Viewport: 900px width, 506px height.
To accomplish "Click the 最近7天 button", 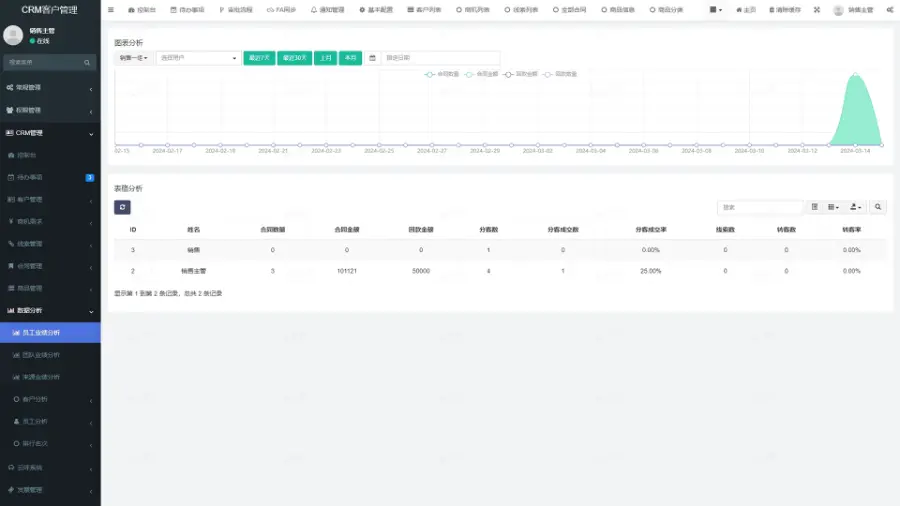I will point(259,58).
